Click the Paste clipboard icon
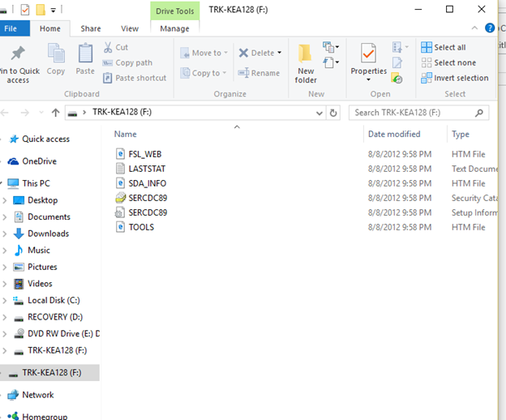The image size is (506, 420). [85, 54]
